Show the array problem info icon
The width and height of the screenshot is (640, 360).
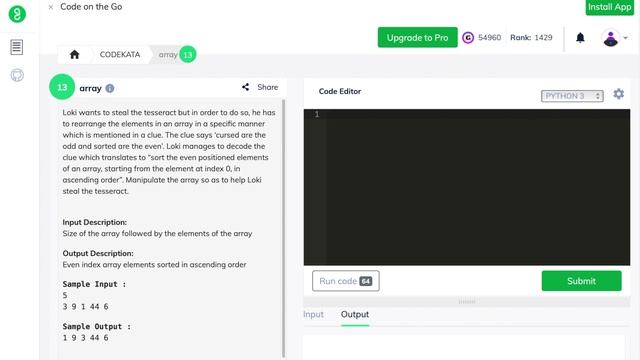pos(110,88)
